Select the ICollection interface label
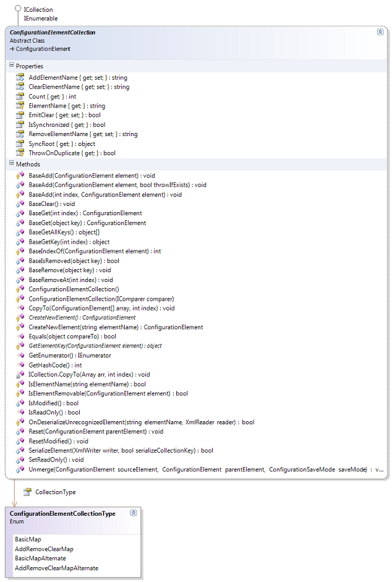 tap(38, 10)
